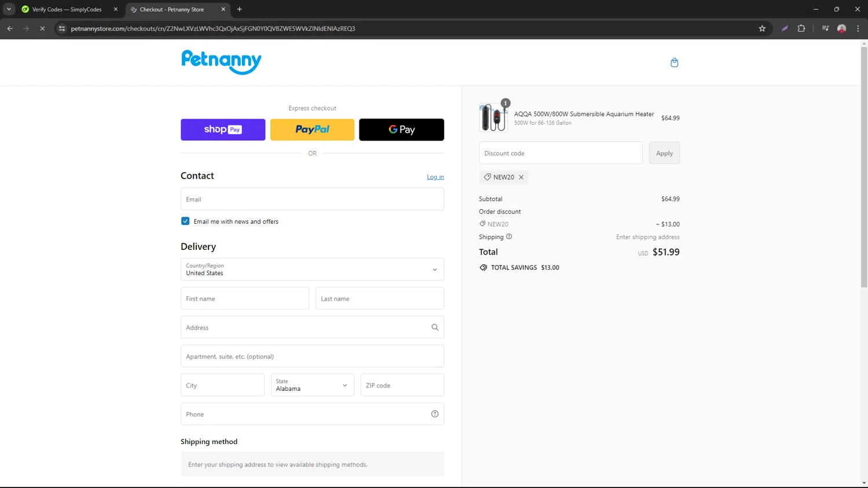Close the Checkout Petnanny Store tab
Image resolution: width=868 pixels, height=488 pixels.
coord(223,9)
